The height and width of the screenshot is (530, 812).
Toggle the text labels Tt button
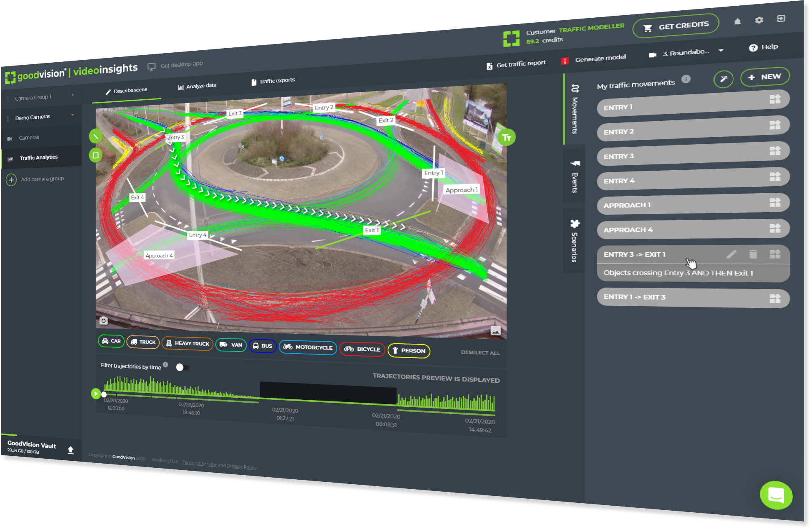pos(507,137)
